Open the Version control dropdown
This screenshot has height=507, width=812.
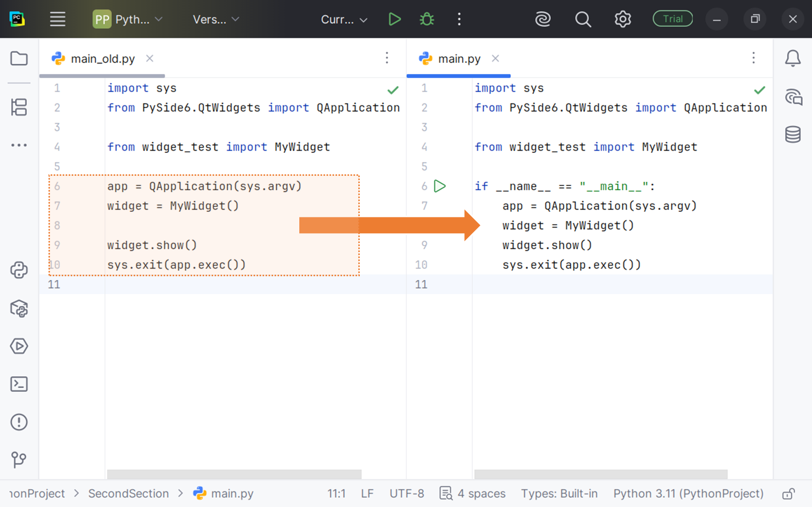click(216, 19)
